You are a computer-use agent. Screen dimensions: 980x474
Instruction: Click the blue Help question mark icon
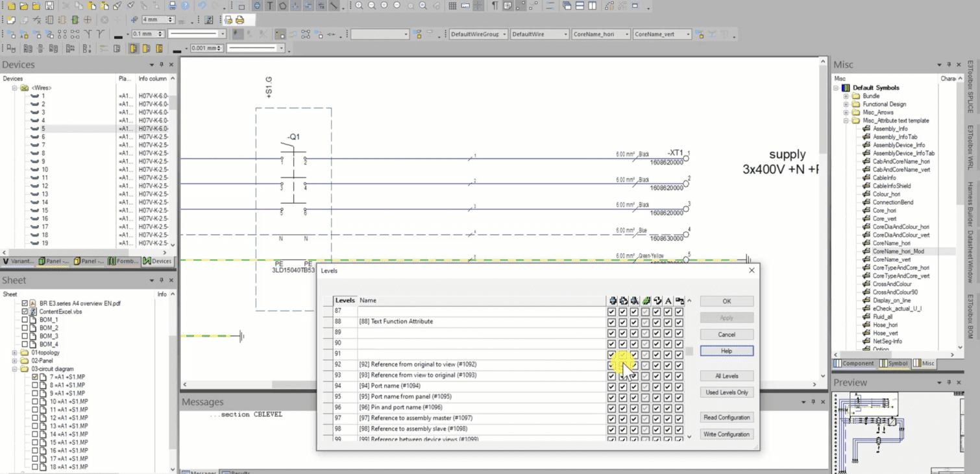coord(185,5)
